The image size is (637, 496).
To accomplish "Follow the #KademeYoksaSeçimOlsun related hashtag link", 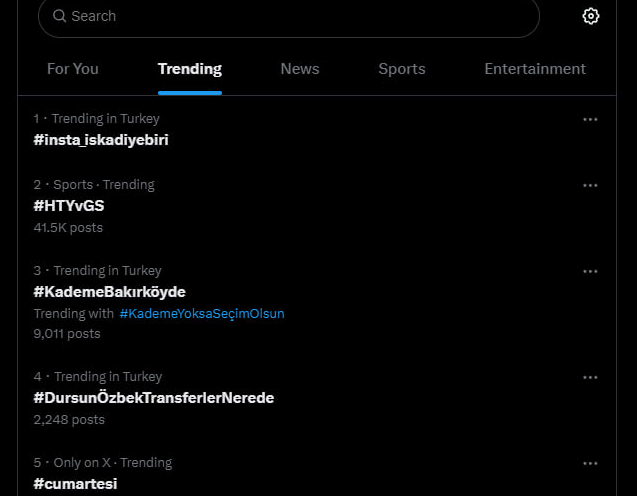I will click(x=202, y=314).
